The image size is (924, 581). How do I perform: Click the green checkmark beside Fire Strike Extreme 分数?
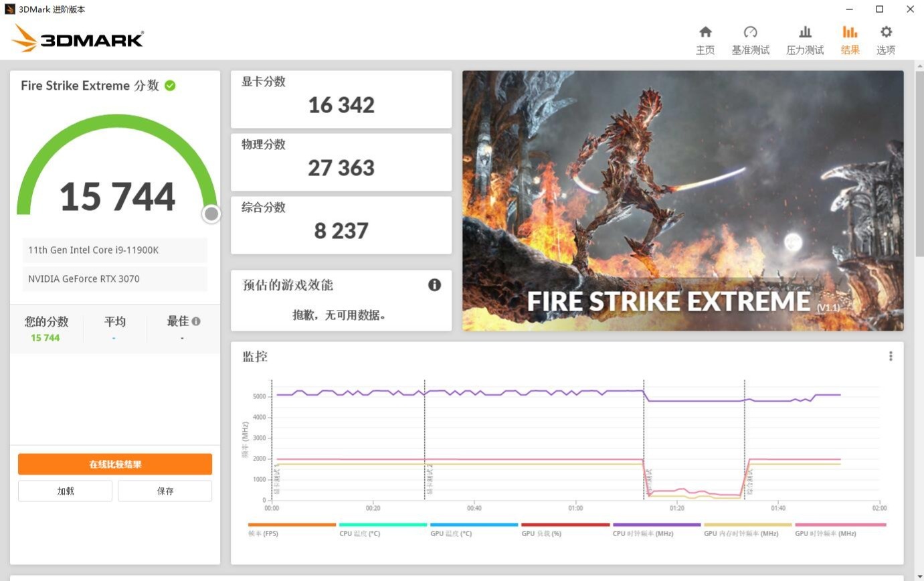pyautogui.click(x=169, y=86)
